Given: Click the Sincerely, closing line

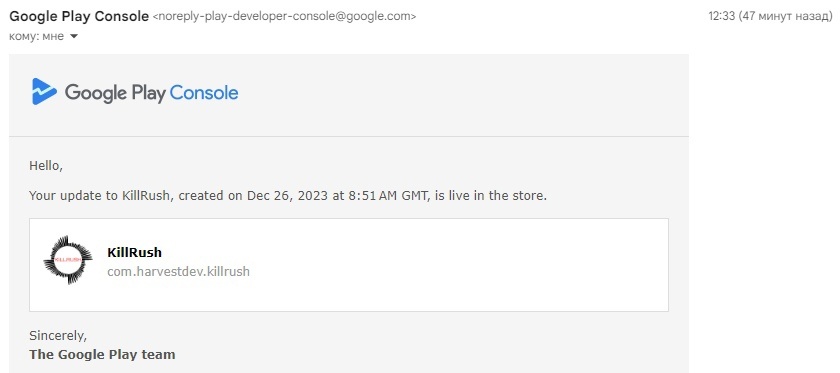Looking at the screenshot, I should (x=58, y=336).
